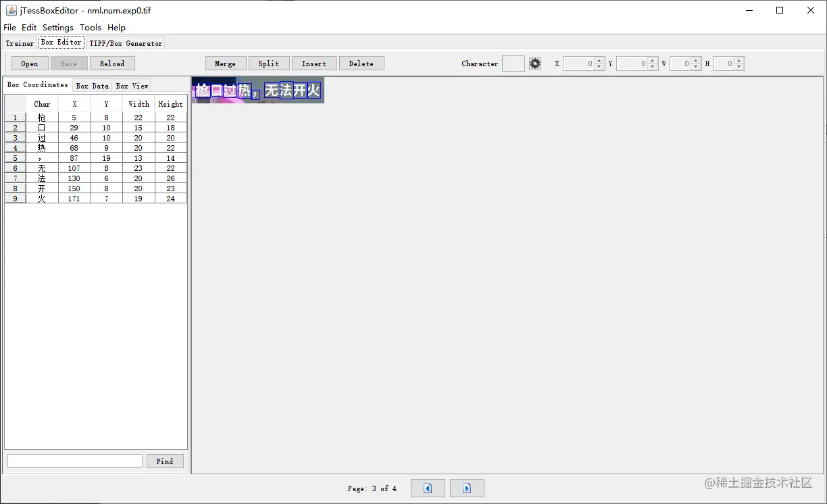Decrease the Y spinner value
This screenshot has width=827, height=504.
click(653, 67)
